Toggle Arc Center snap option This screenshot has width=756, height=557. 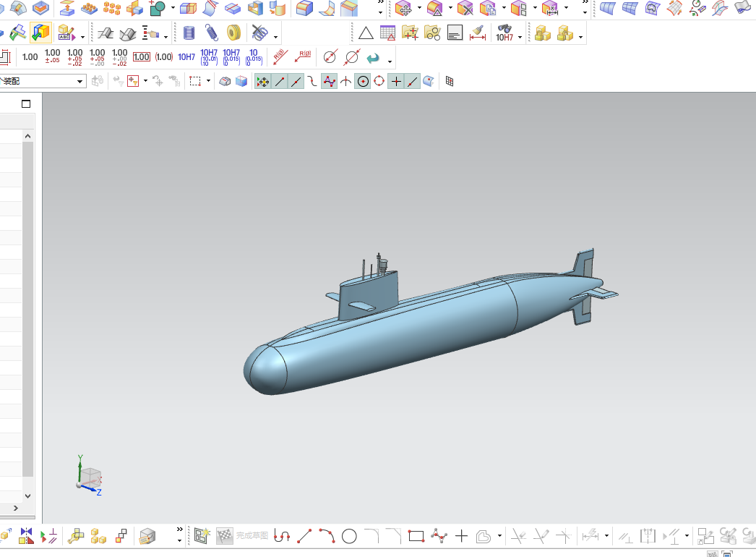tap(363, 82)
